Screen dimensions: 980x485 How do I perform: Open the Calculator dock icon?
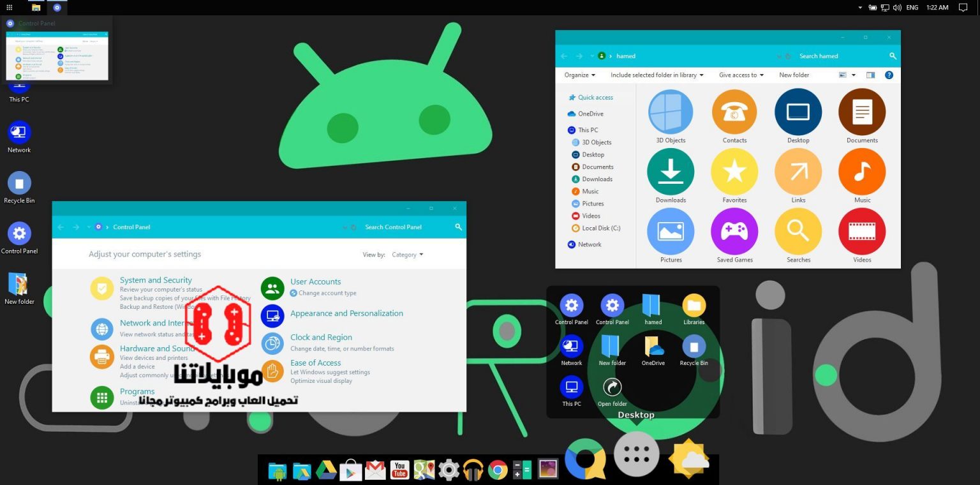point(523,470)
